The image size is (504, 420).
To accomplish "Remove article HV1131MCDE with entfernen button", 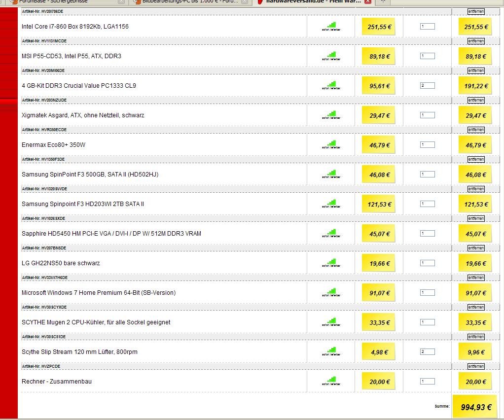I will tap(476, 41).
